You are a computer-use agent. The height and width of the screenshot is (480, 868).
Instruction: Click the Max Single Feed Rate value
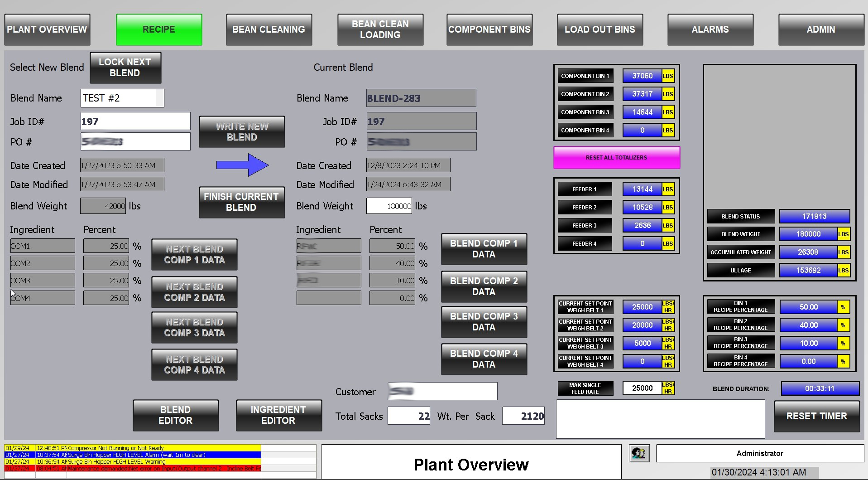[642, 388]
